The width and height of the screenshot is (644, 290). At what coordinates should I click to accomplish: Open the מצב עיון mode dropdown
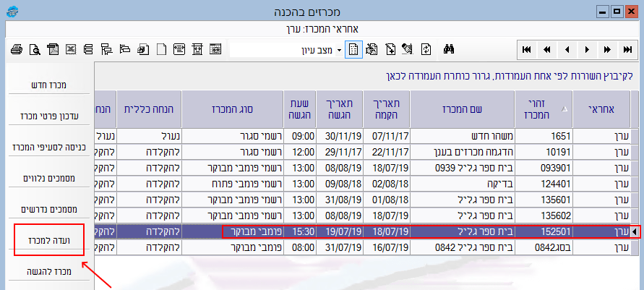(x=339, y=50)
